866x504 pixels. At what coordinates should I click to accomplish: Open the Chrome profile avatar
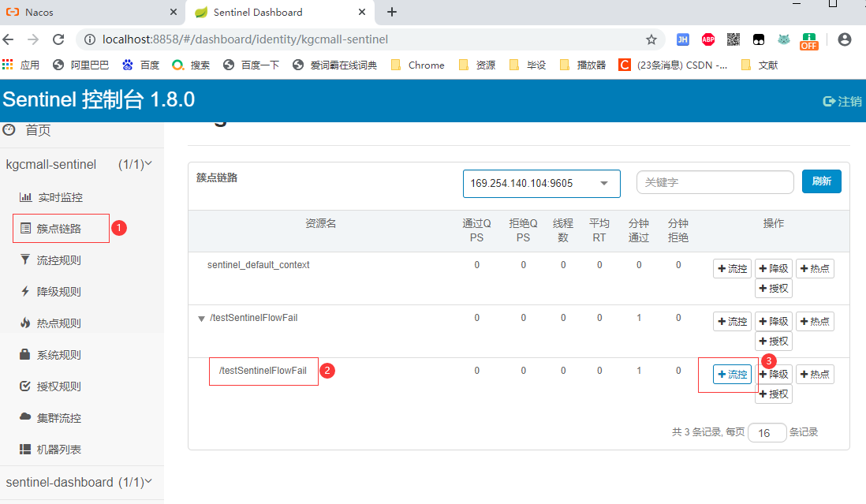(845, 39)
